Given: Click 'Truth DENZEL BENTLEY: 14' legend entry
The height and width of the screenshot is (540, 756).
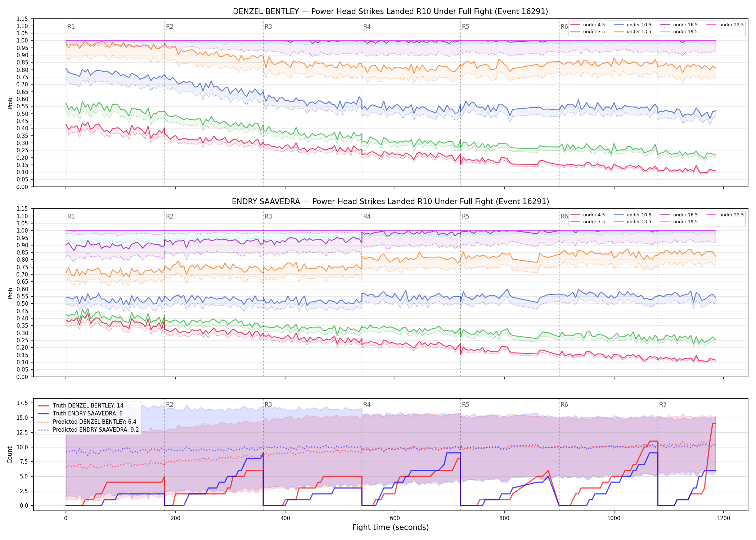Looking at the screenshot, I should coord(88,406).
